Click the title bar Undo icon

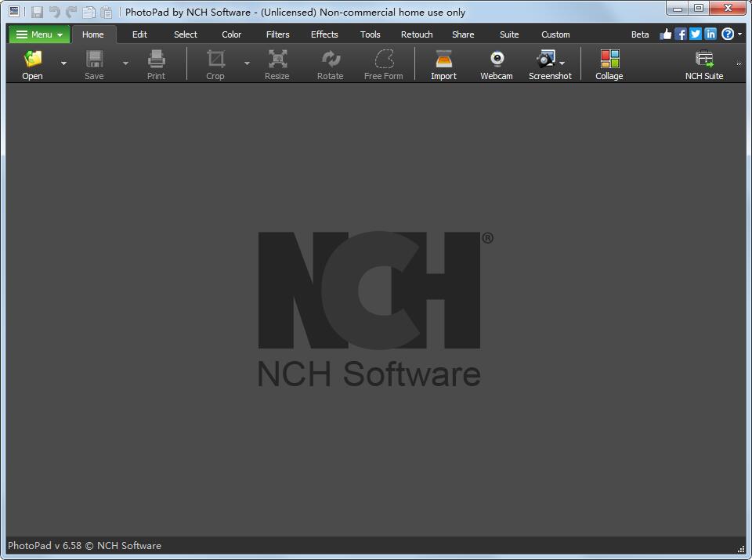point(54,12)
